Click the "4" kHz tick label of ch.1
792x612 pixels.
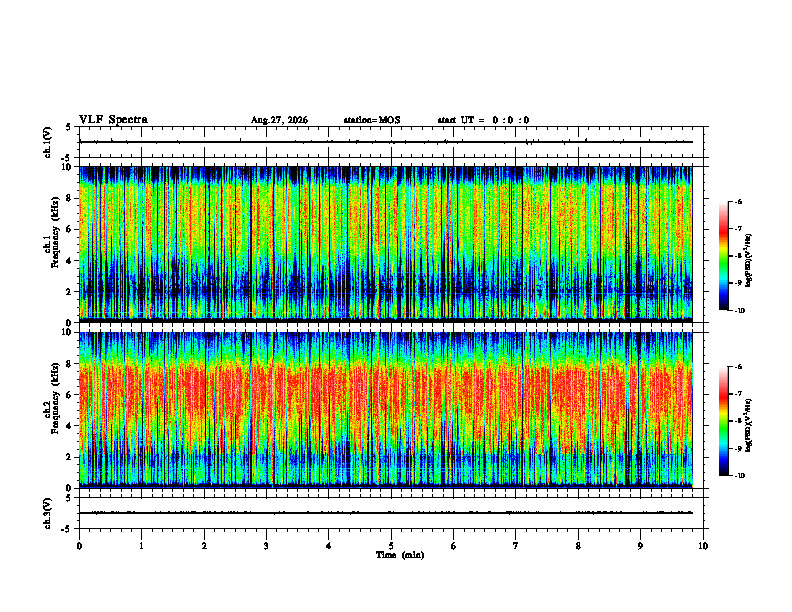point(69,261)
